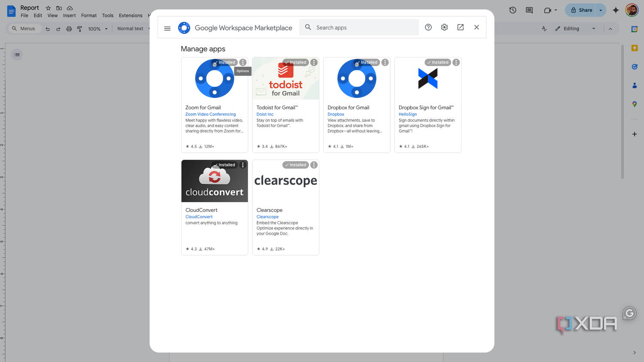This screenshot has width=644, height=362.
Task: Open options menu for Zoom for Gmail
Action: [x=243, y=63]
